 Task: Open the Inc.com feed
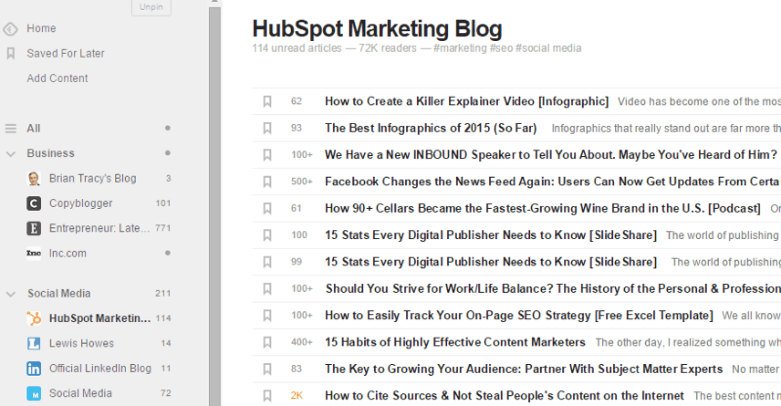(x=68, y=253)
